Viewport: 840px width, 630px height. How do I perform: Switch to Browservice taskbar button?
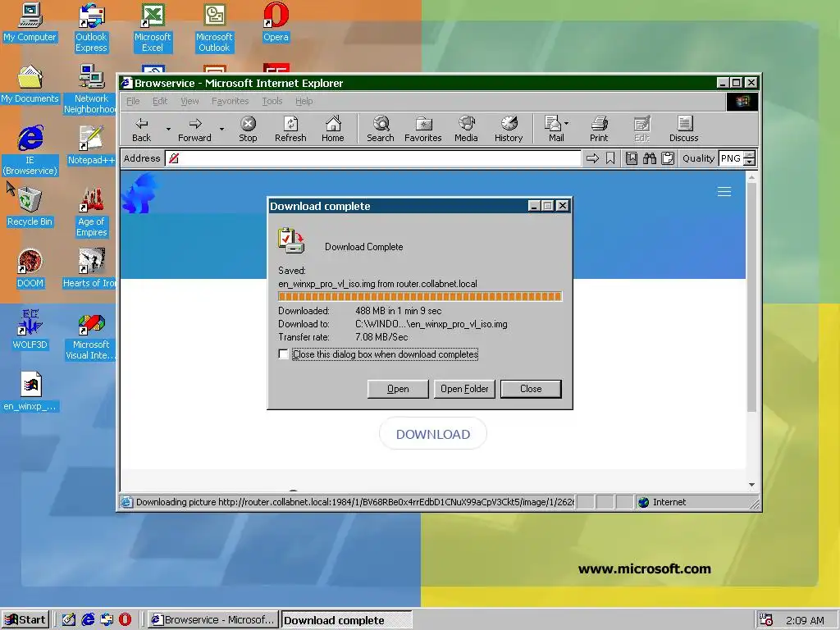click(213, 620)
